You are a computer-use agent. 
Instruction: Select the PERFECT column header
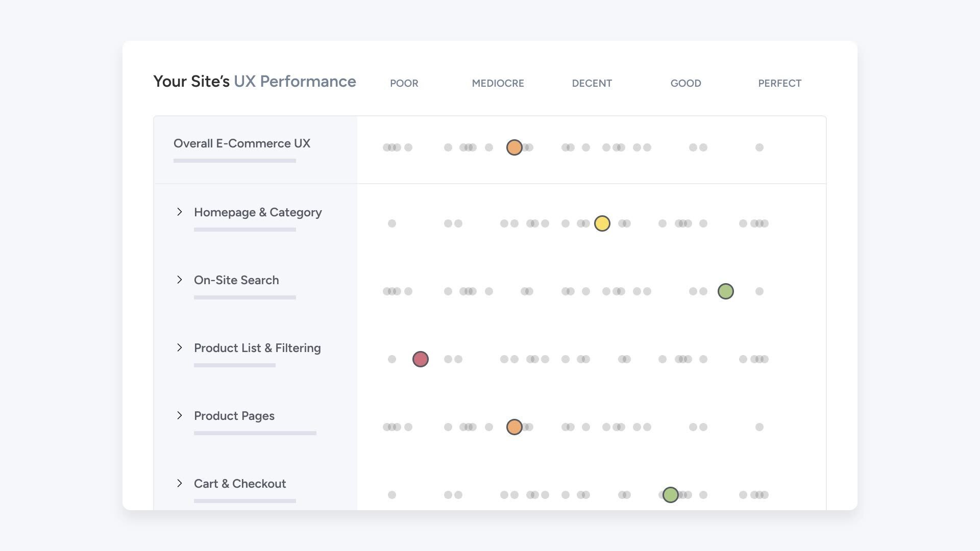(779, 83)
